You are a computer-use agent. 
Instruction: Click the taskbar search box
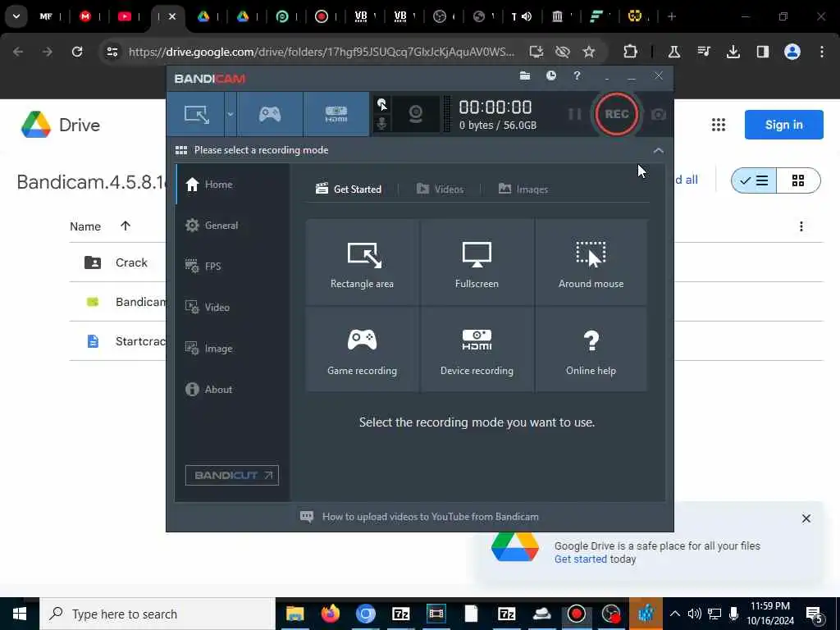(157, 614)
